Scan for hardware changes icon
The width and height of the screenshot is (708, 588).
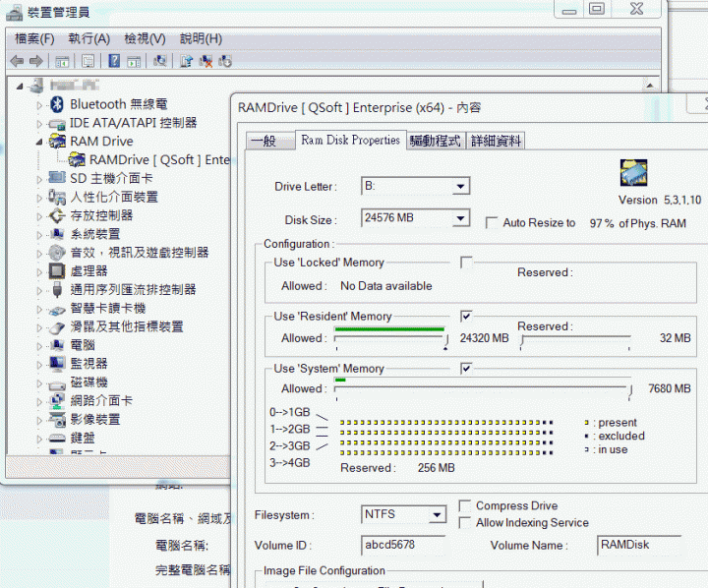coord(160,61)
